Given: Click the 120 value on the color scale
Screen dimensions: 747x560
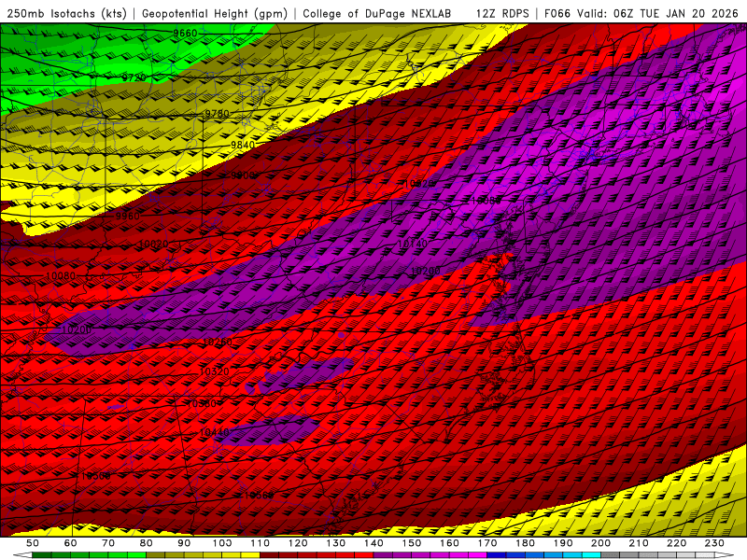Looking at the screenshot, I should click(x=298, y=543).
